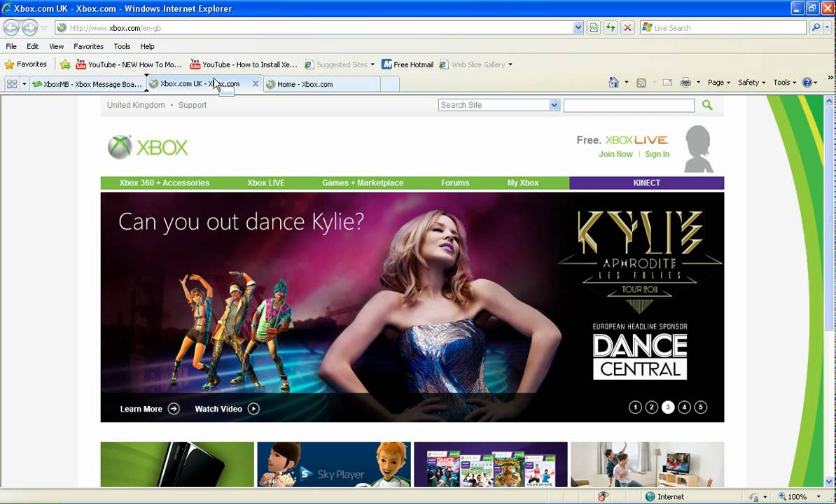Click the Xbox LIVE avatar silhouette
The width and height of the screenshot is (836, 504).
(699, 149)
